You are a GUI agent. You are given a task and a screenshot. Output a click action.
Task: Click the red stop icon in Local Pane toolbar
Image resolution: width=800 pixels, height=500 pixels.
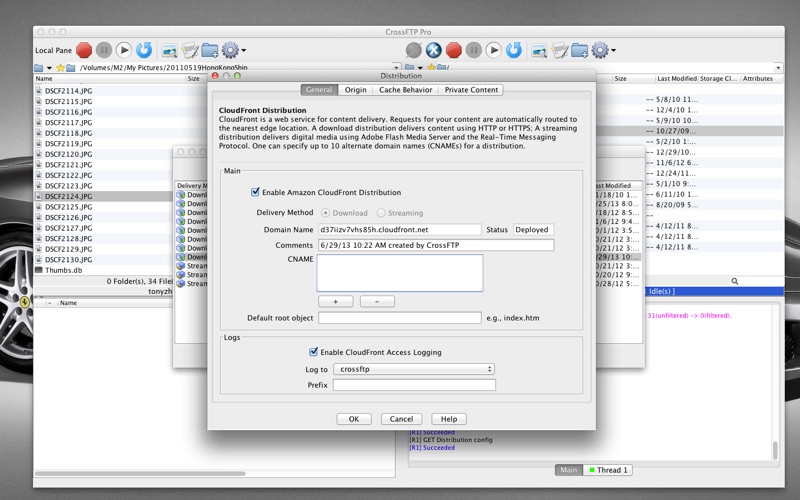[84, 50]
